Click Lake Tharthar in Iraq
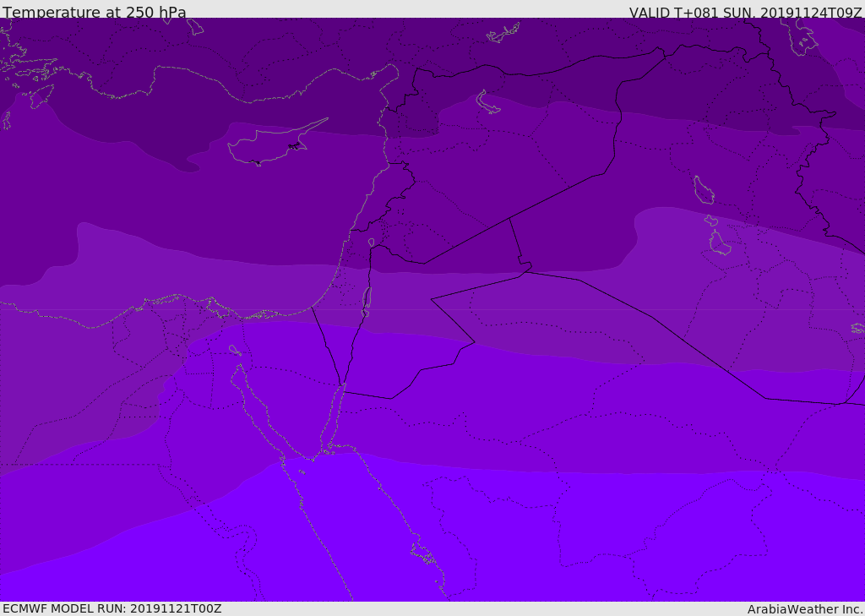This screenshot has height=616, width=865. [x=704, y=190]
